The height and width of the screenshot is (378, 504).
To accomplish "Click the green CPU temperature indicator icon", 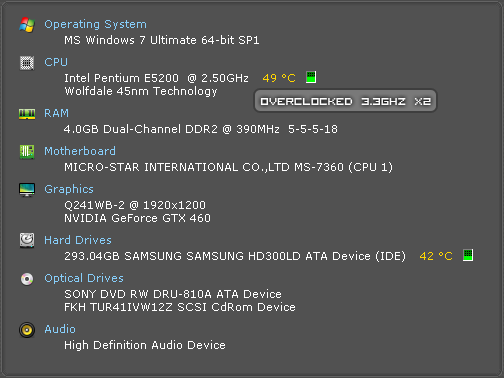I will pyautogui.click(x=311, y=77).
